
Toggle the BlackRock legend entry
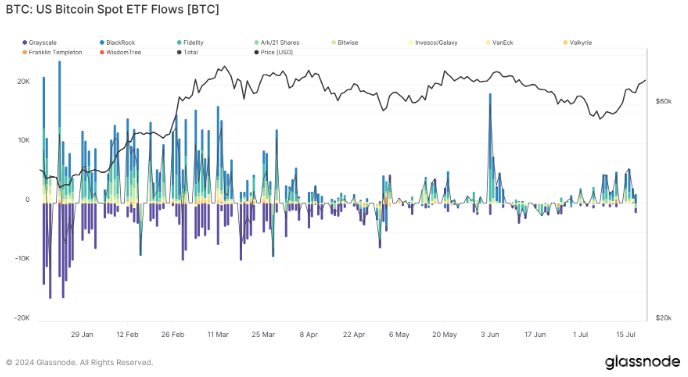(x=117, y=43)
